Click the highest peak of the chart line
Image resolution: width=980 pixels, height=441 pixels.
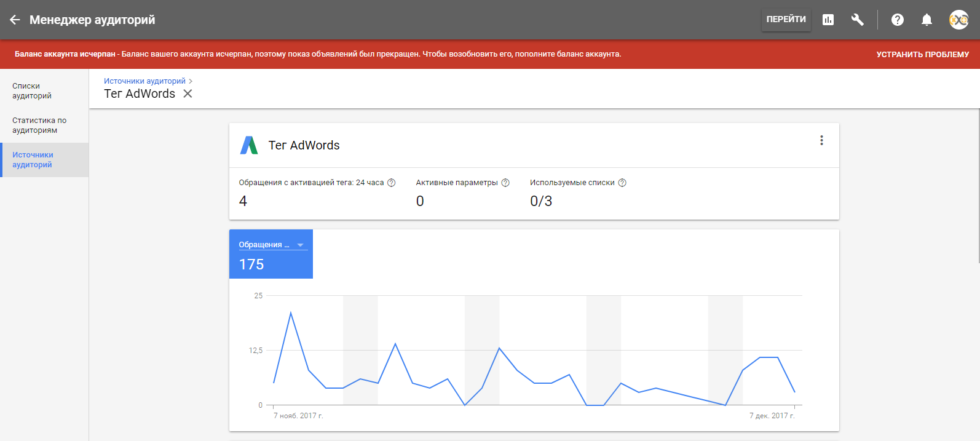click(x=291, y=313)
